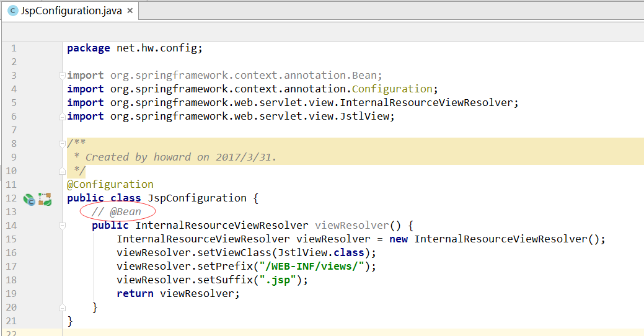This screenshot has width=644, height=336.
Task: Click 'org.springframework.context.annotation.Bean;' on line 3
Action: (246, 76)
